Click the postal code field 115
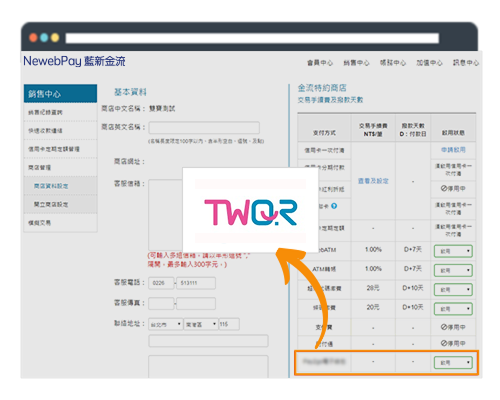Screen dimensions: 500x400 [x=229, y=324]
